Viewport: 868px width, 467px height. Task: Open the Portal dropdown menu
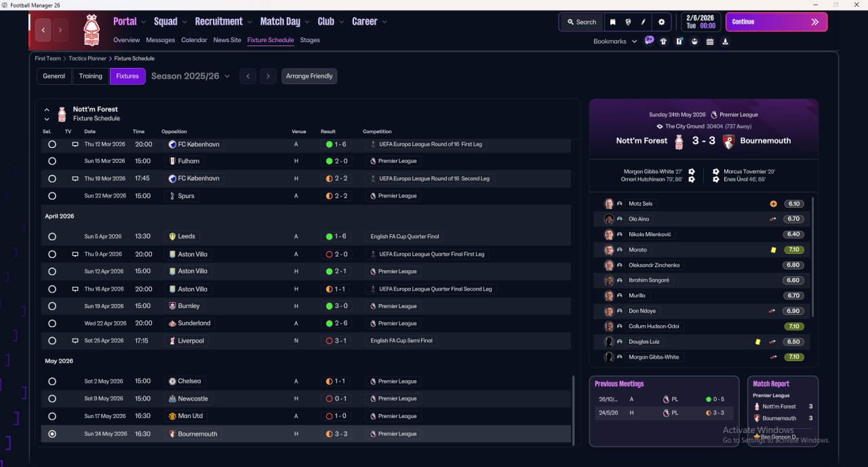pyautogui.click(x=129, y=22)
